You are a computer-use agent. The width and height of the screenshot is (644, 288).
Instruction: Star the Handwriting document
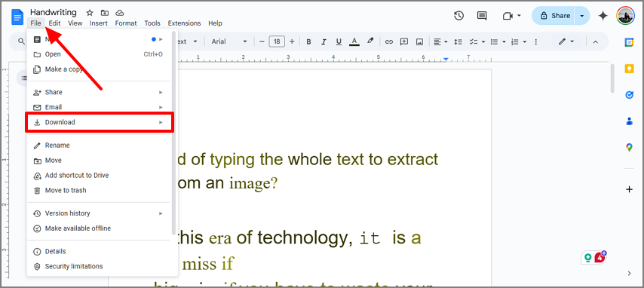click(90, 13)
